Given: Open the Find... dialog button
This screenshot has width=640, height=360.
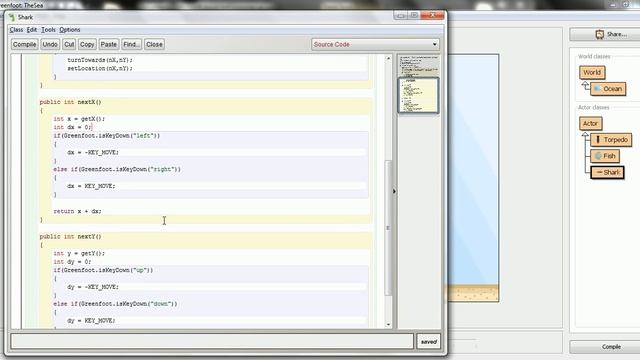Looking at the screenshot, I should coord(131,44).
